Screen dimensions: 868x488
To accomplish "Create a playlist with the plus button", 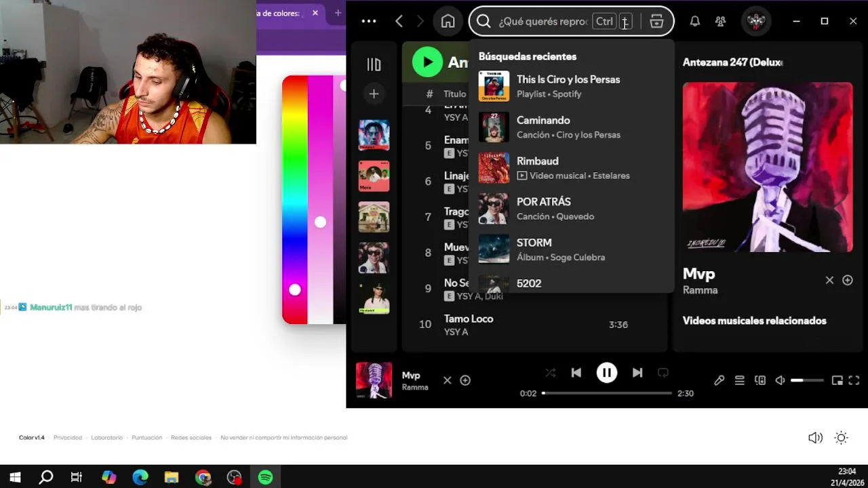I will tap(374, 94).
